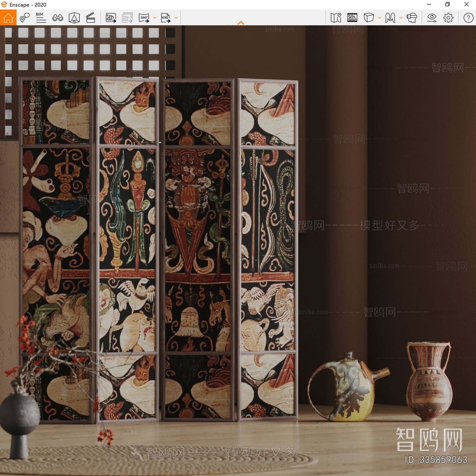Open Visual Settings eye icon
Viewport: 476px width, 476px height.
click(432, 18)
